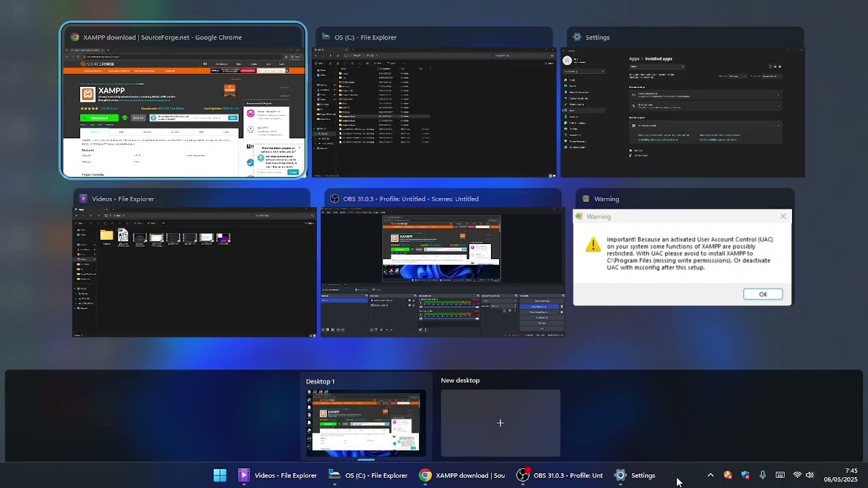Open the volume speaker tray icon
Viewport: 868px width, 488px height.
click(810, 475)
